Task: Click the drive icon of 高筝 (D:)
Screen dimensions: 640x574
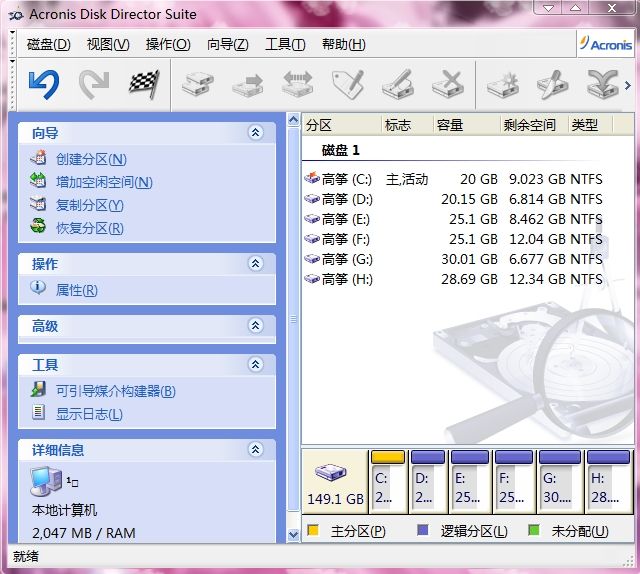Action: click(312, 199)
